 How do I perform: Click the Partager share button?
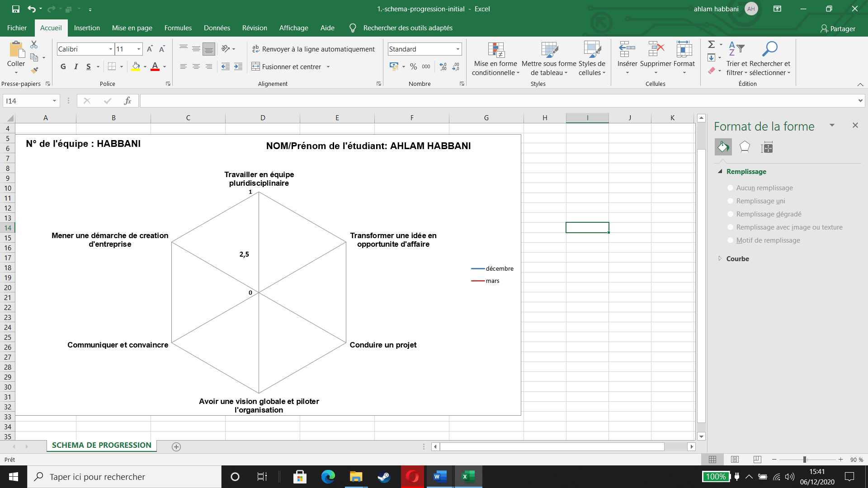click(838, 28)
